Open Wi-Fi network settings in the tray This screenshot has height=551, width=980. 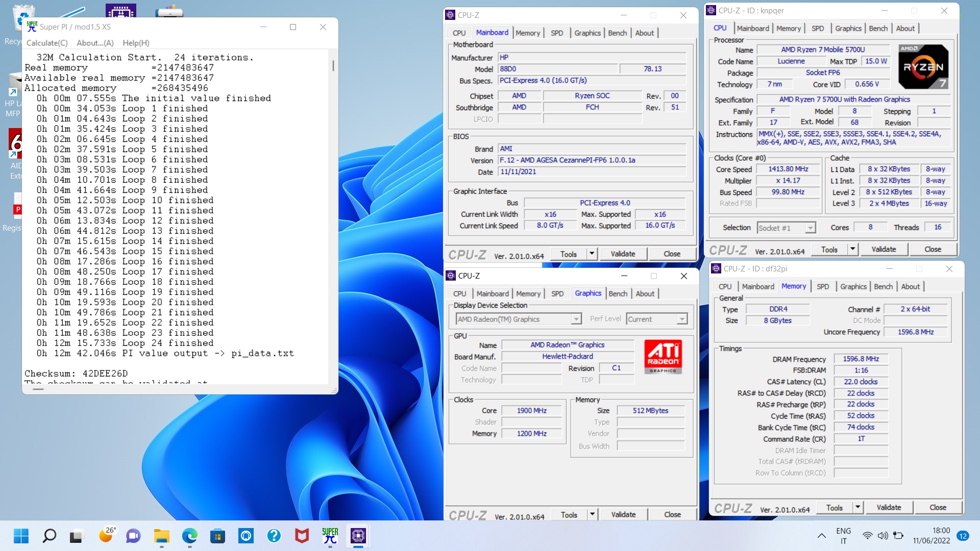click(867, 536)
